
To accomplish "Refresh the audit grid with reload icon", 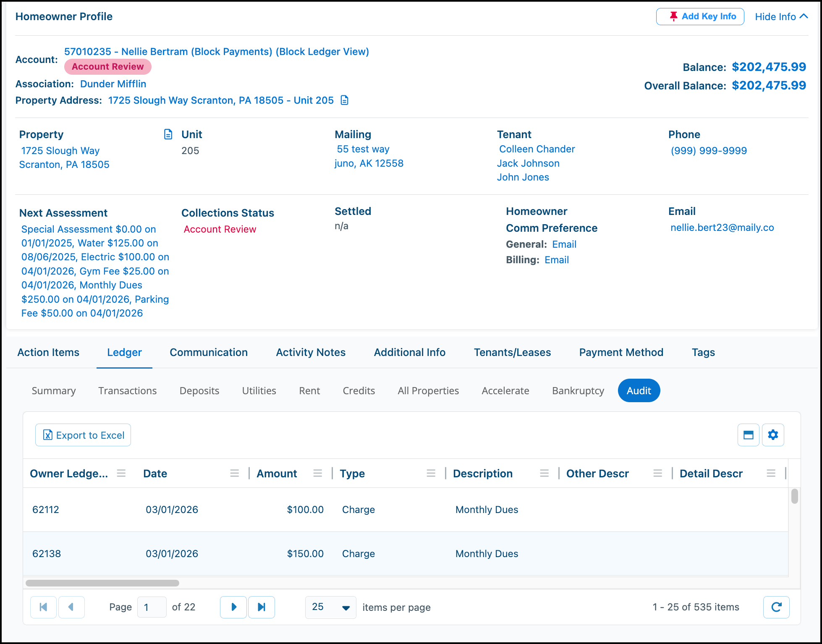I will (776, 607).
